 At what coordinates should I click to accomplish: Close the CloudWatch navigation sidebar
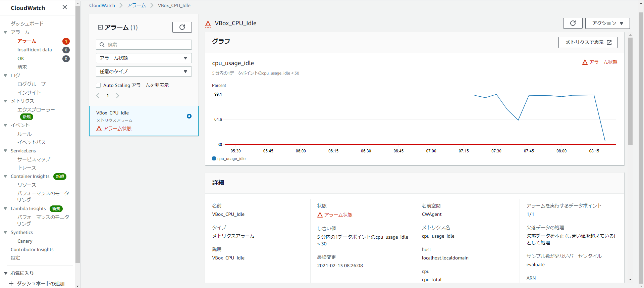65,7
